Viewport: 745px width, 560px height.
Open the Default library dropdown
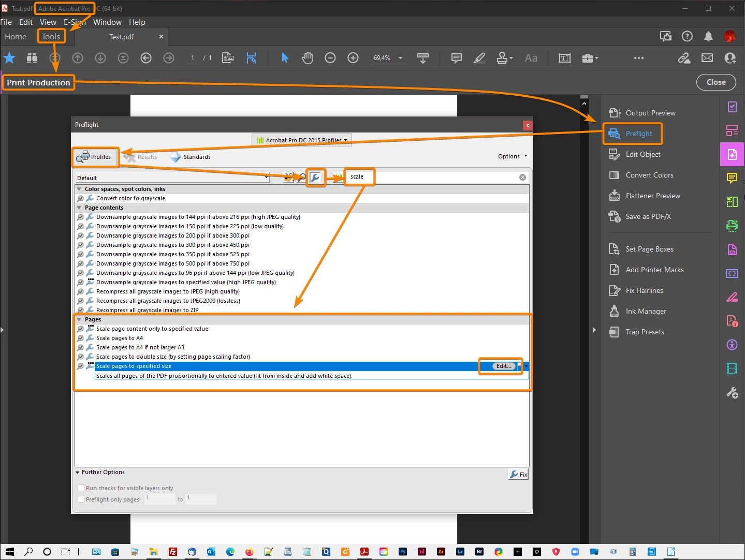(x=172, y=178)
